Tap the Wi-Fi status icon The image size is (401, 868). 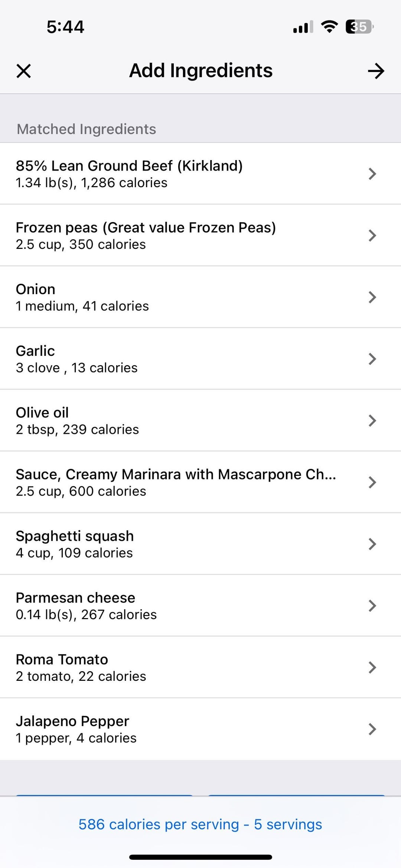329,27
